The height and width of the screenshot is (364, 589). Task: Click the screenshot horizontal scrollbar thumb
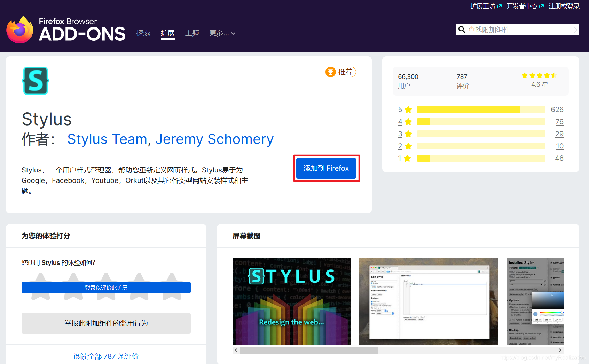(309, 350)
